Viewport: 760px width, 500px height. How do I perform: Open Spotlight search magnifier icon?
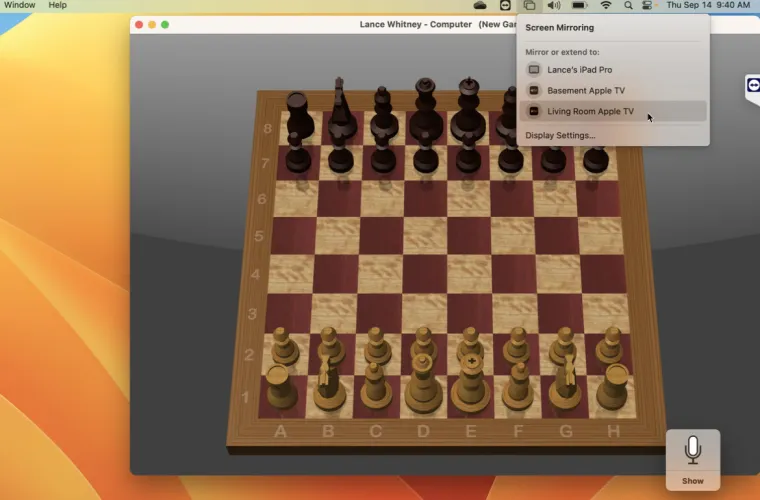[628, 6]
